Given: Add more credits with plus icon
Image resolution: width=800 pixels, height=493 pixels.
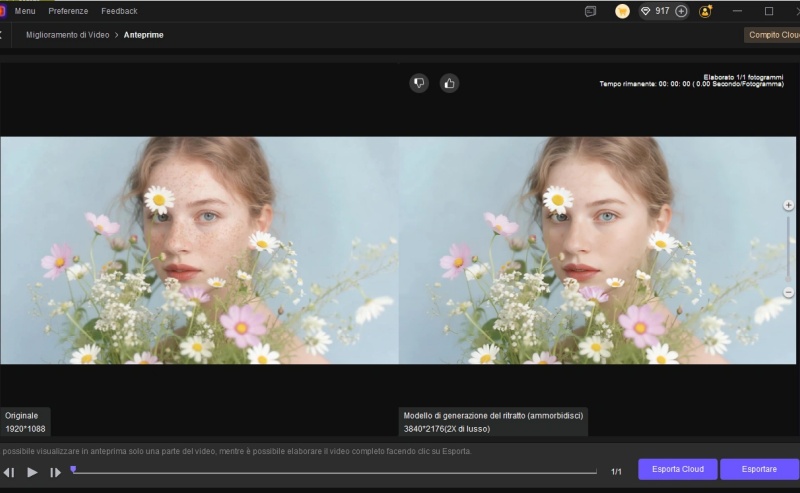Looking at the screenshot, I should 681,11.
